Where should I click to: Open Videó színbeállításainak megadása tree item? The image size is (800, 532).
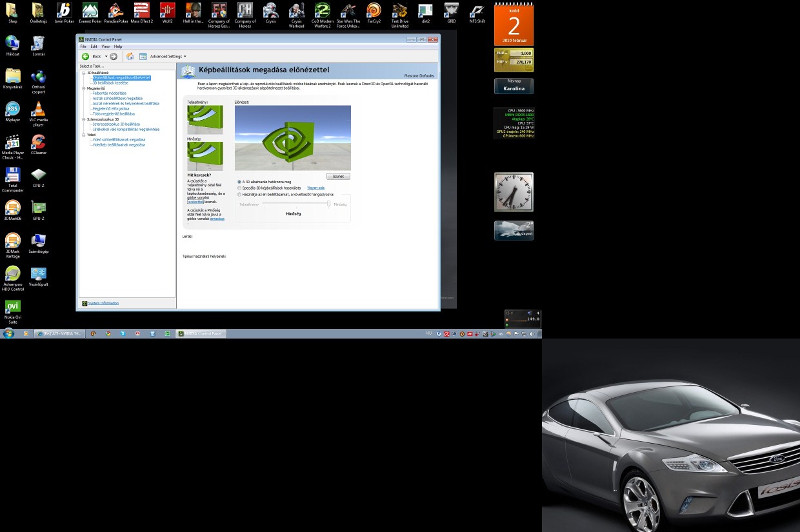click(x=119, y=140)
